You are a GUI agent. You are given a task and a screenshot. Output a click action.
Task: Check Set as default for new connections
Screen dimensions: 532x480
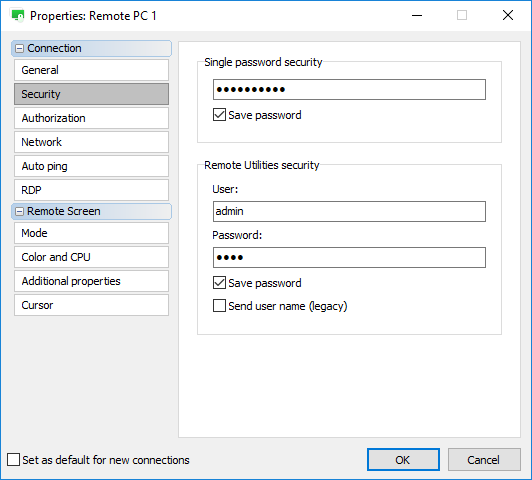[14, 460]
